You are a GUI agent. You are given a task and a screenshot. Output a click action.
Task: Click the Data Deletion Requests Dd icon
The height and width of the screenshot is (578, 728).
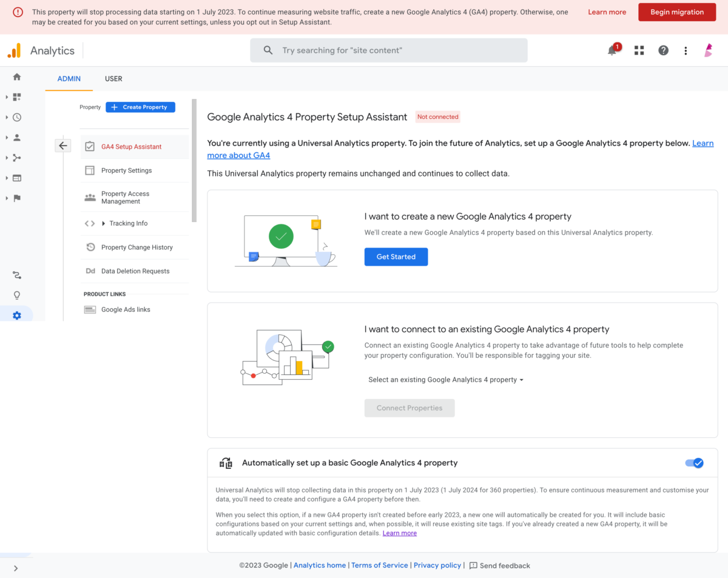[90, 271]
